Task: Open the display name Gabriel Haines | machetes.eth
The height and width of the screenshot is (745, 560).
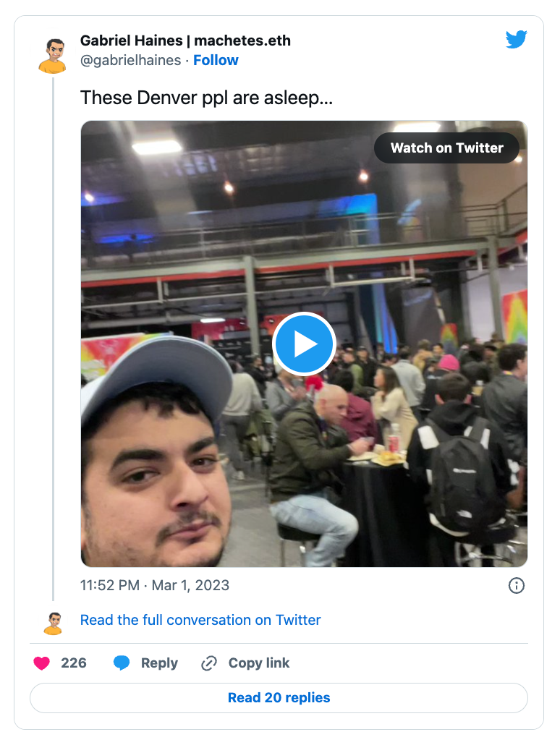Action: (x=185, y=41)
